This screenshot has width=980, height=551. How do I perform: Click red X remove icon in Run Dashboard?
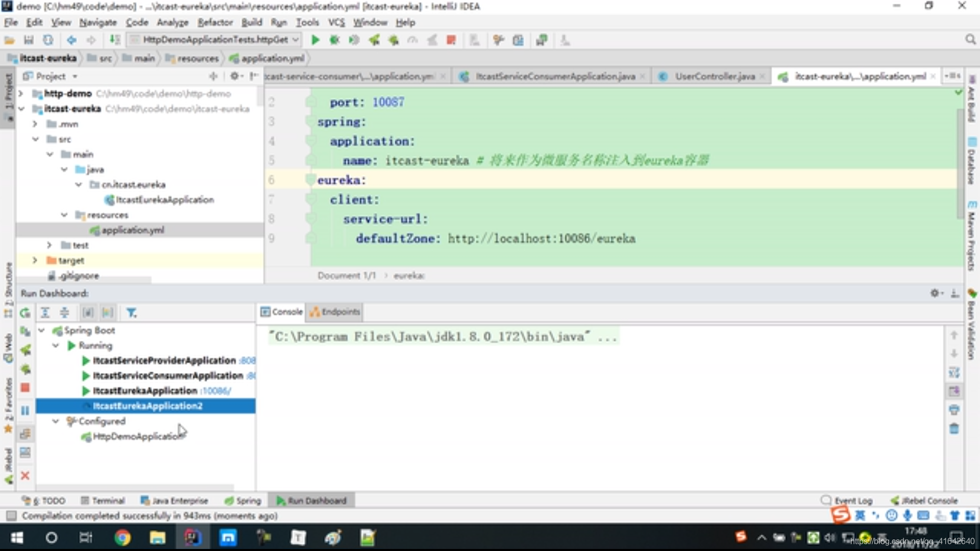[x=25, y=475]
